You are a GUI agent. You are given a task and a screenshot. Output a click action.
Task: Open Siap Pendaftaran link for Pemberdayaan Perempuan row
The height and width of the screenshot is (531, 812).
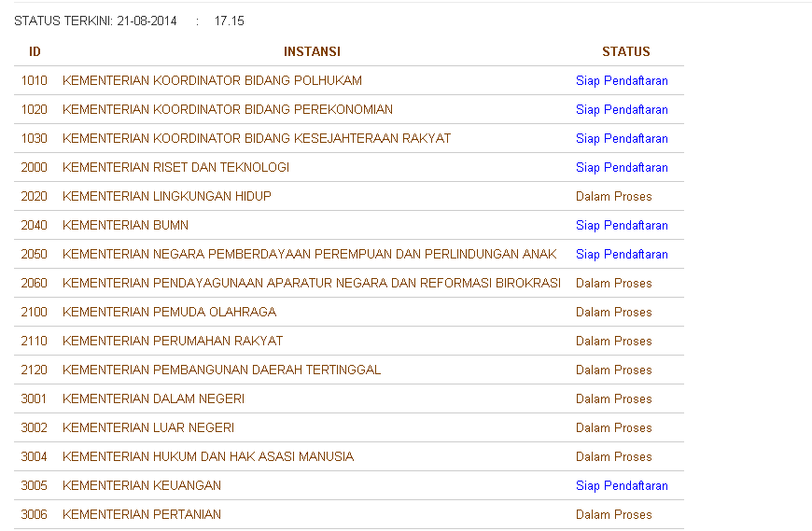622,255
